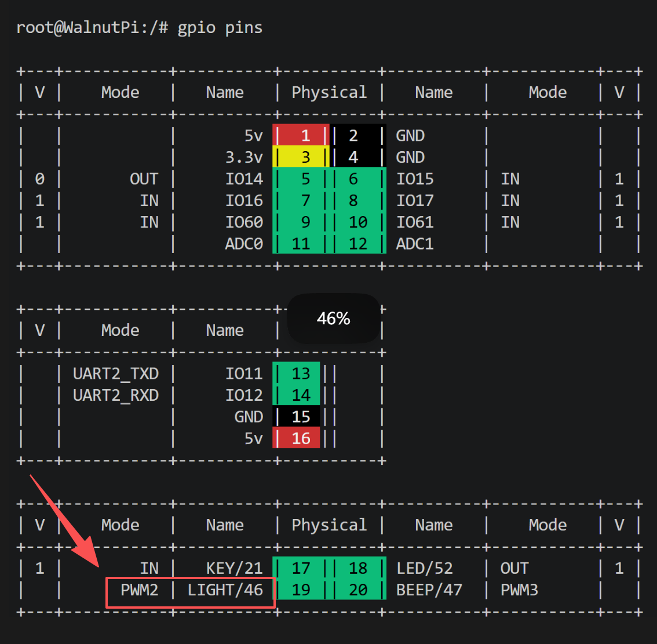Viewport: 657px width, 644px height.
Task: Click the GND label beside pin 4
Action: 410,158
